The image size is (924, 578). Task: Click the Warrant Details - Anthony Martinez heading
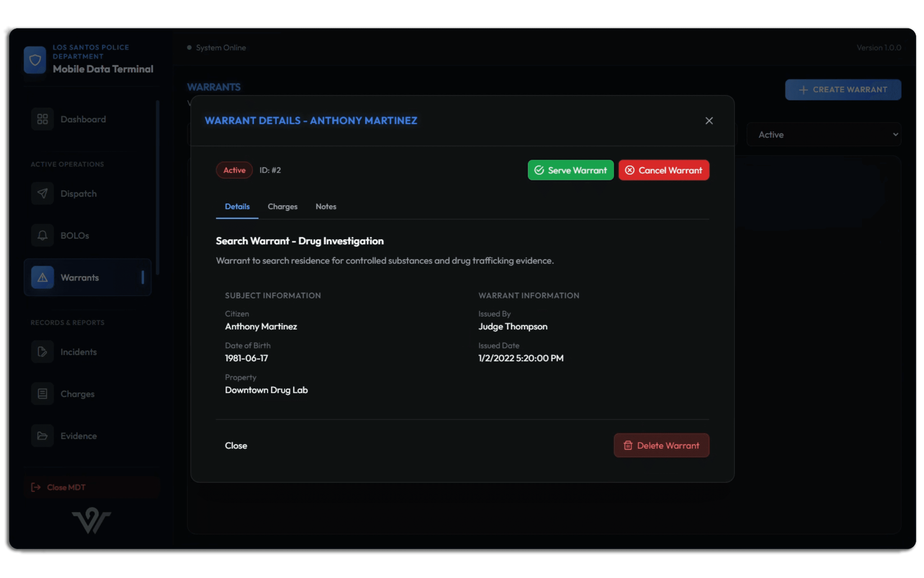(311, 121)
